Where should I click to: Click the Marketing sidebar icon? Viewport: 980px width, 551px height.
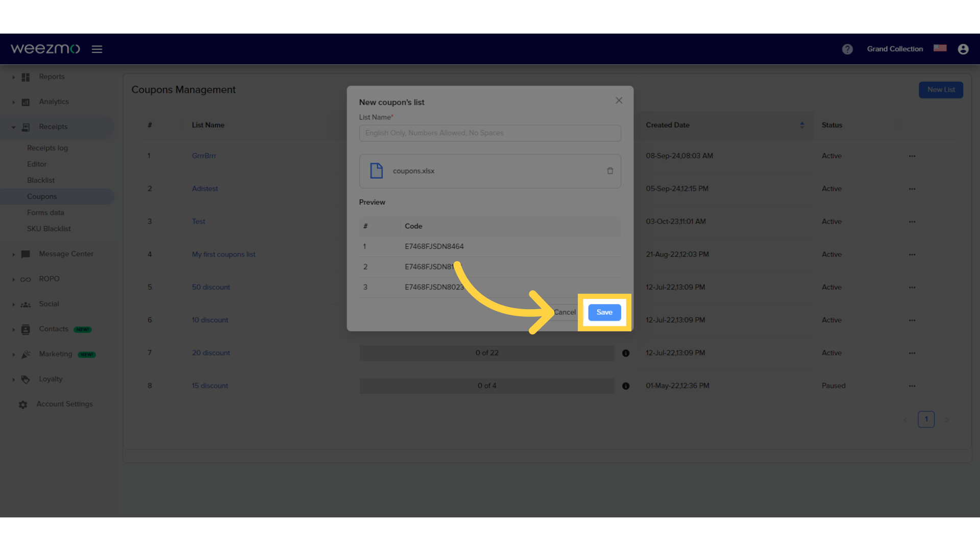[26, 355]
